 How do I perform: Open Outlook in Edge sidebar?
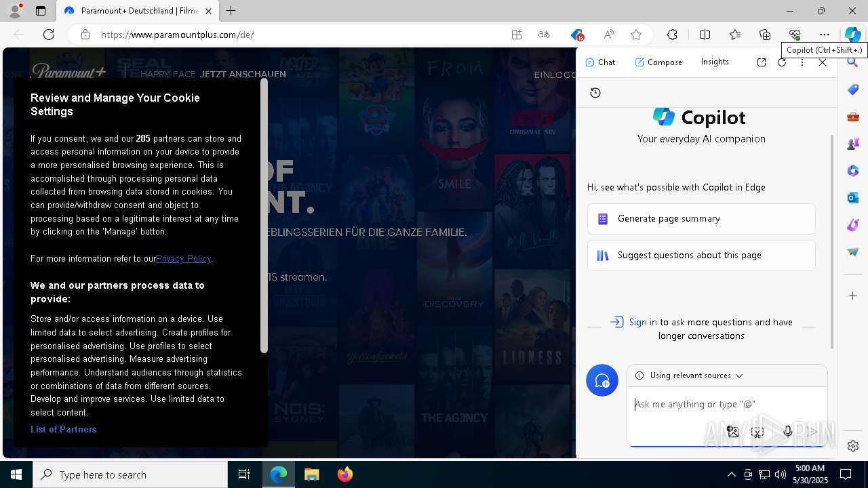853,198
